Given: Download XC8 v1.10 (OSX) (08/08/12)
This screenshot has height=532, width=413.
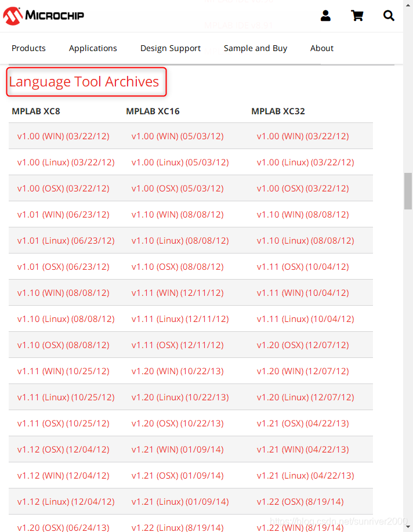Looking at the screenshot, I should point(63,345).
